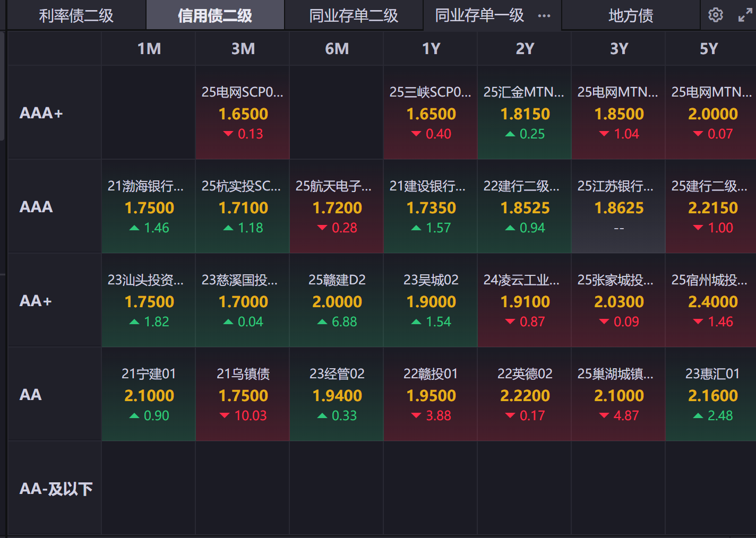Open the 25江苏银行 bond at 3Y
This screenshot has width=756, height=538.
(618, 206)
